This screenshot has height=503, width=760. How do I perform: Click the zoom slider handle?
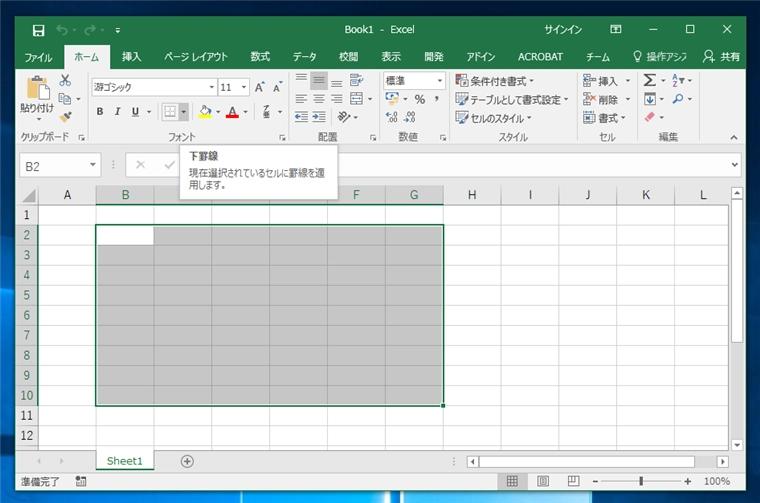(641, 481)
